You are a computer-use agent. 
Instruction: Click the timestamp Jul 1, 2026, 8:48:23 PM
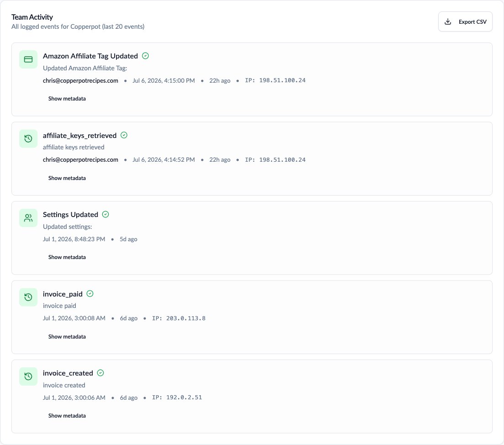click(x=74, y=239)
